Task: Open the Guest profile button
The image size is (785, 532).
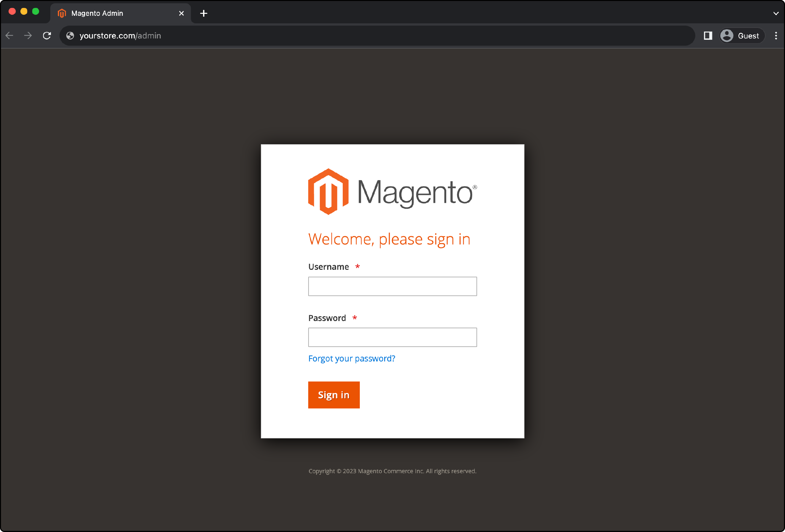Action: click(x=742, y=35)
